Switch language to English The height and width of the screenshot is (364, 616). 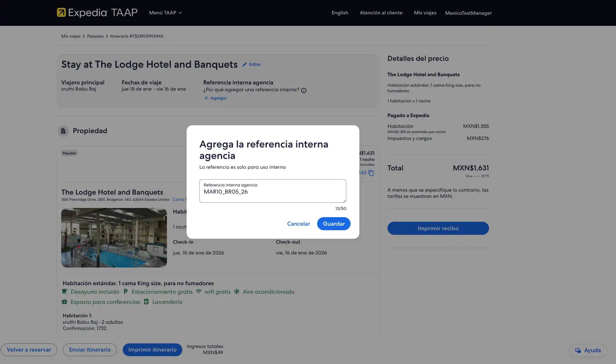[x=340, y=13]
